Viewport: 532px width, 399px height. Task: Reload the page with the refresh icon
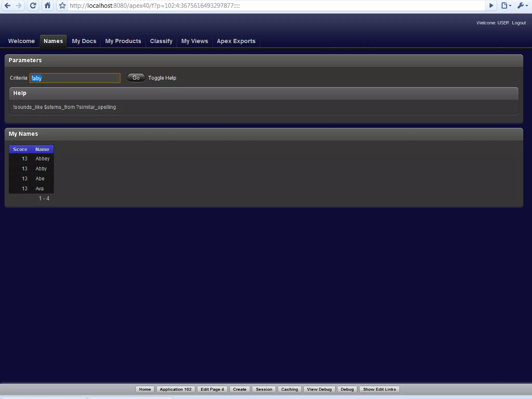[x=33, y=5]
